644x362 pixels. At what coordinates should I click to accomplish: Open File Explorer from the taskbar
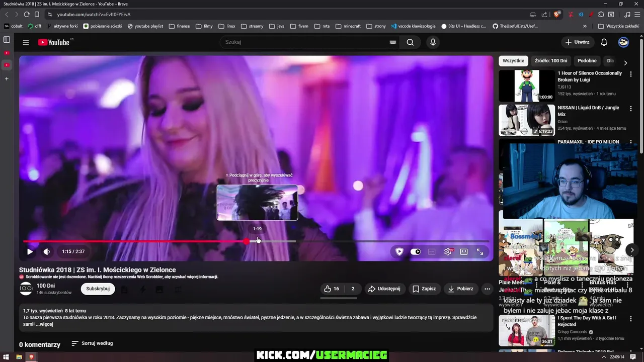pyautogui.click(x=19, y=357)
